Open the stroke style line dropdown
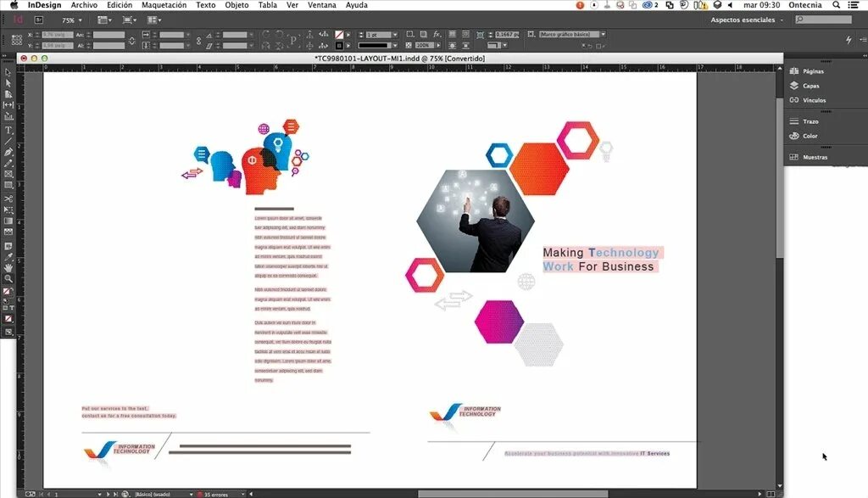 click(395, 46)
